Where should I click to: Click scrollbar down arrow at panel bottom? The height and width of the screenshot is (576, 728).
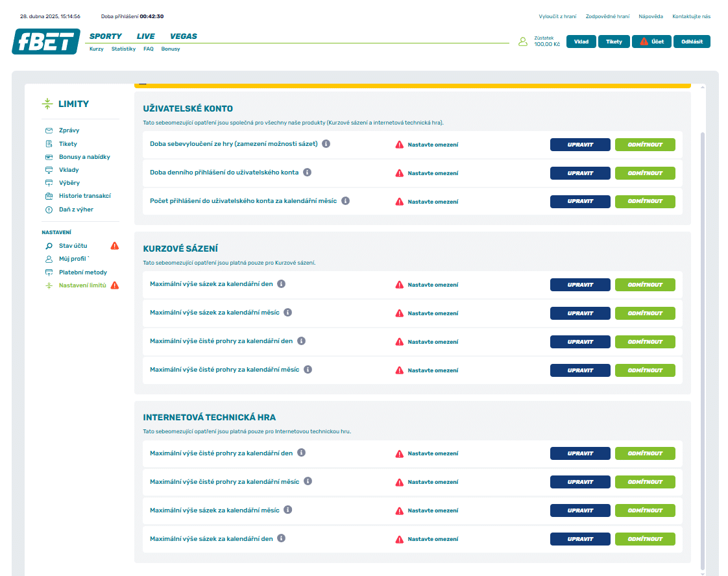click(703, 573)
